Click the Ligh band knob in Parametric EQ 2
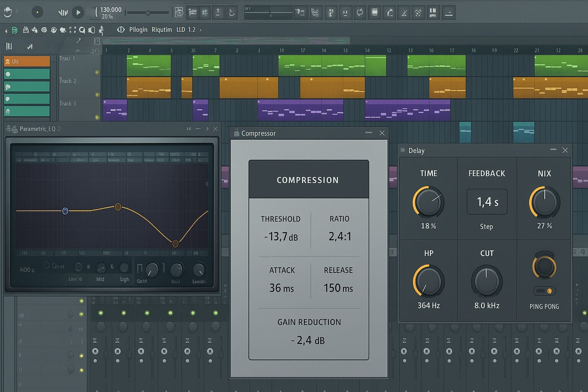Screen dimensions: 588x392 [124, 267]
